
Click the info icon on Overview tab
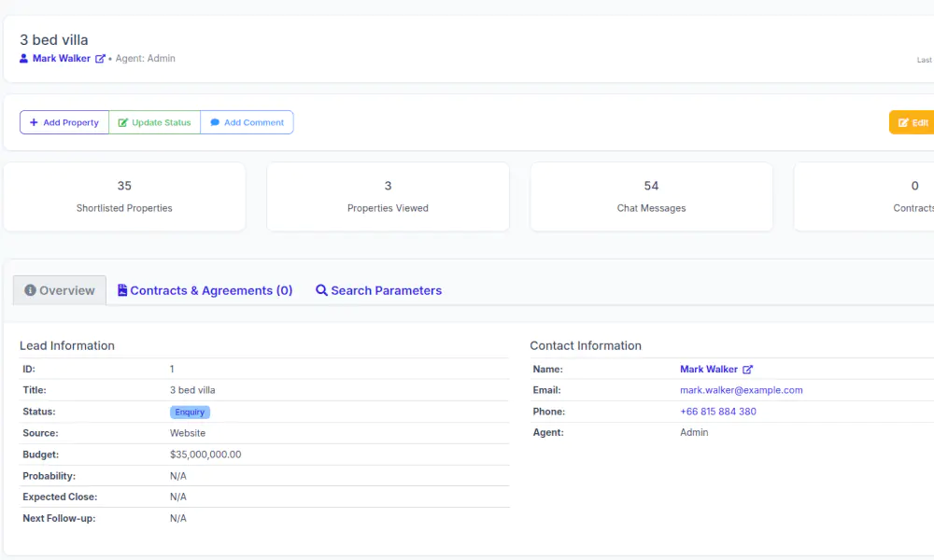coord(30,290)
